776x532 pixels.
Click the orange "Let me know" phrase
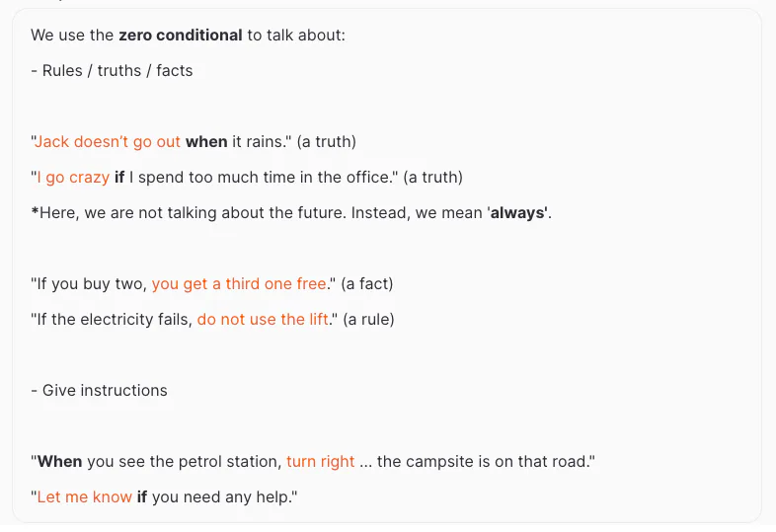click(84, 497)
